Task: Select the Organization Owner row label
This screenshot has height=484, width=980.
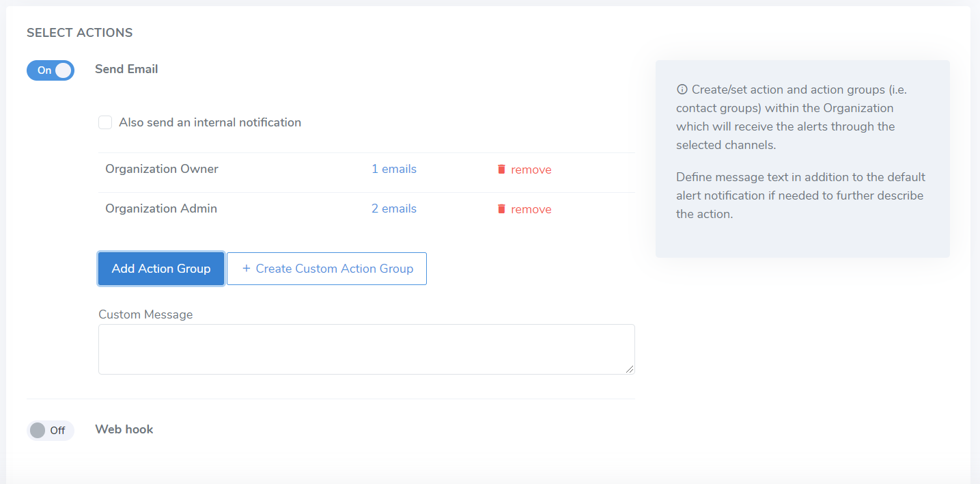Action: point(162,169)
